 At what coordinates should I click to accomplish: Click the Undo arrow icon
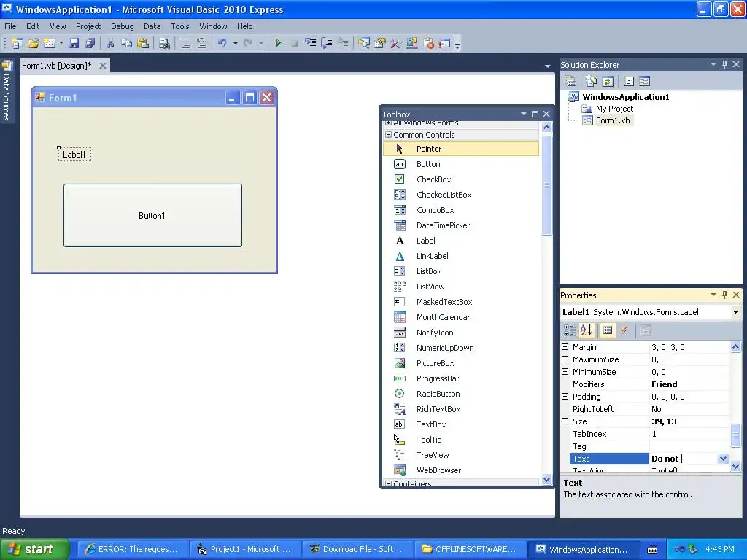click(222, 43)
